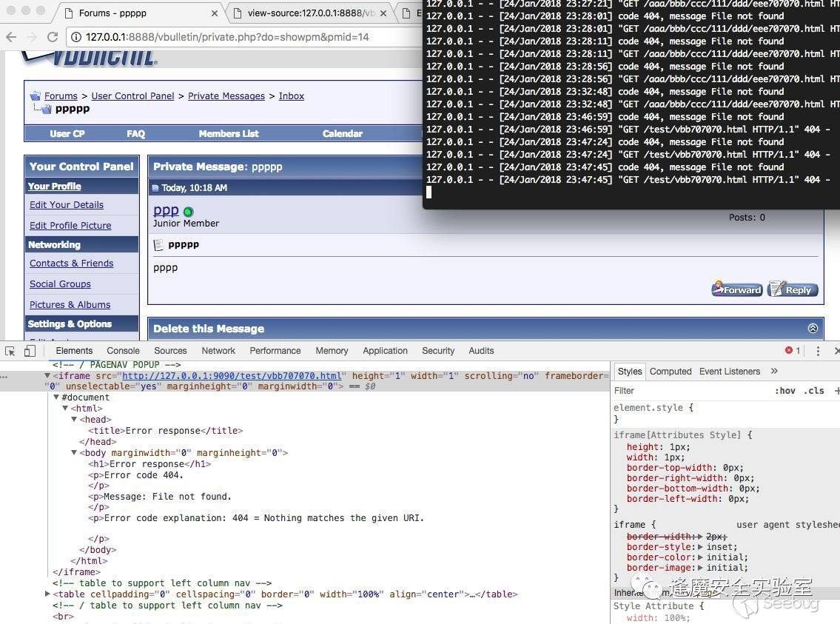Click the Reply message button

793,289
